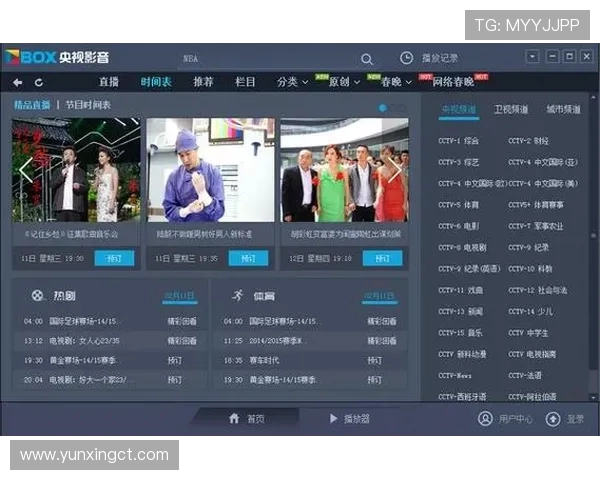600x480 pixels.
Task: Click the film reel icon beside 热剧
Action: 38,296
